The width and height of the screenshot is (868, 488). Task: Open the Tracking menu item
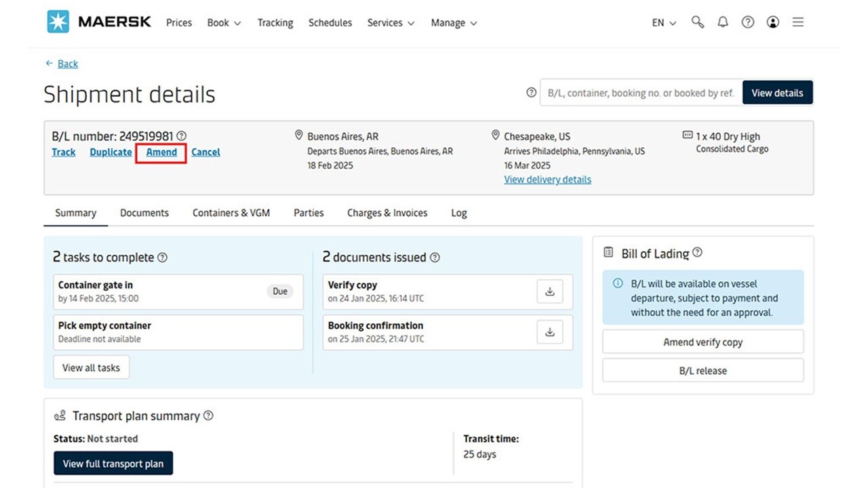tap(275, 22)
